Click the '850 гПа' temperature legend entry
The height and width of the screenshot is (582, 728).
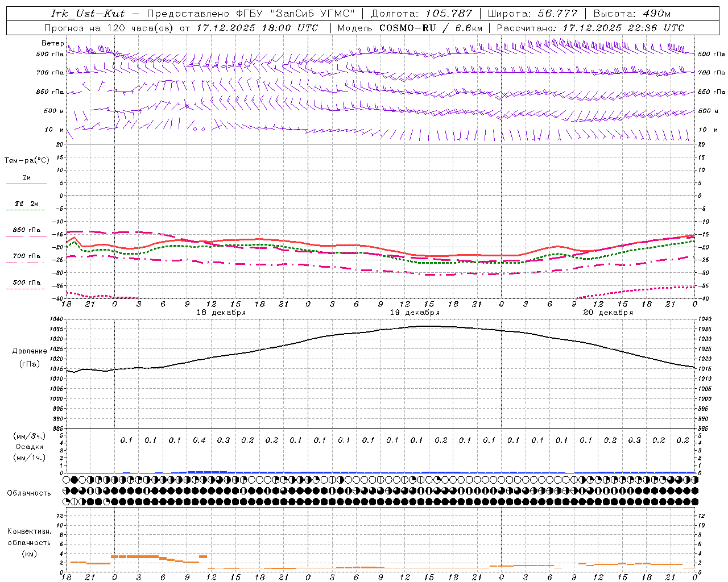tap(26, 230)
